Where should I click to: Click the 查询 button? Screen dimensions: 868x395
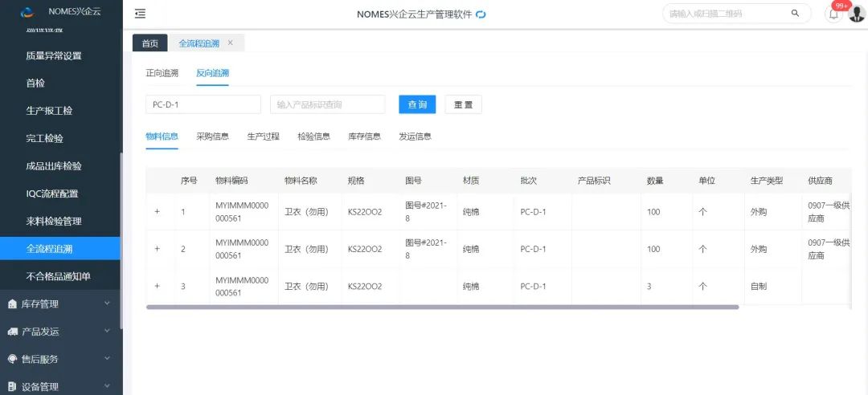[x=417, y=104]
